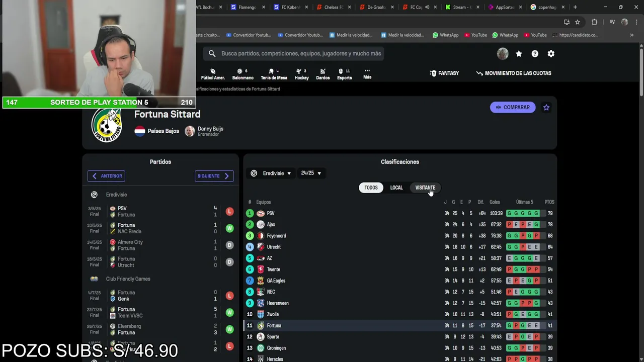The height and width of the screenshot is (362, 644).
Task: Open Utrecht in the standings table
Action: click(x=400, y=247)
